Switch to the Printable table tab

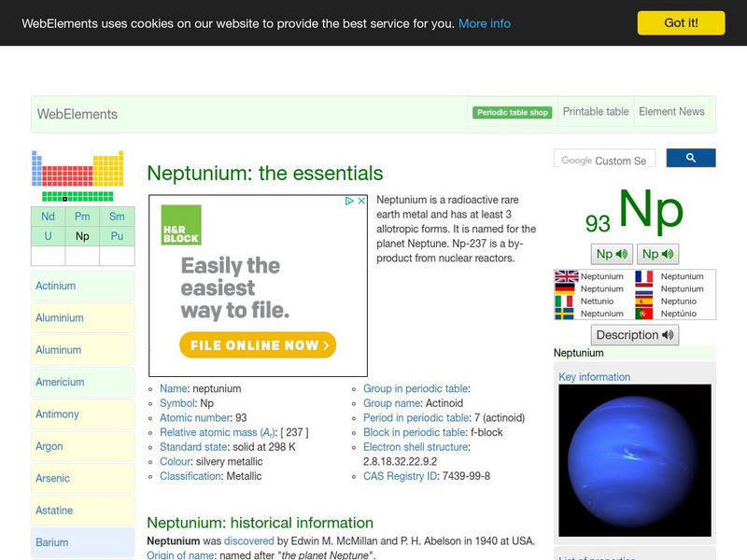click(595, 111)
